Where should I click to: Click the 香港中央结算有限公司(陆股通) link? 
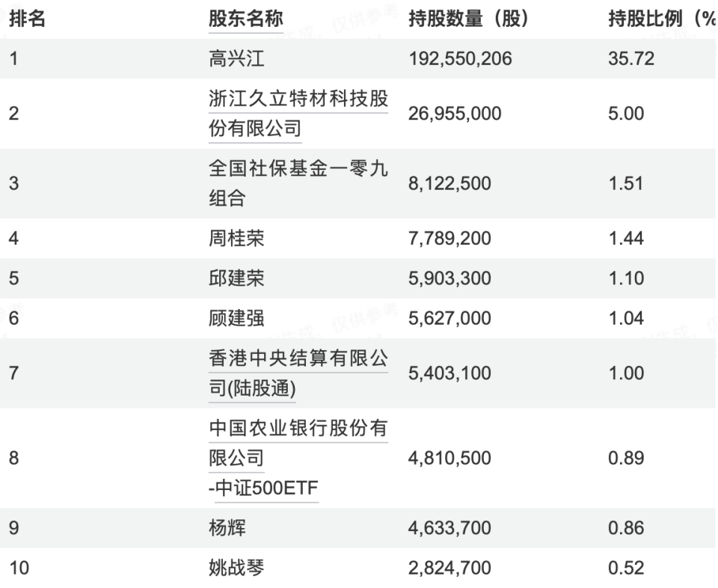(x=298, y=360)
